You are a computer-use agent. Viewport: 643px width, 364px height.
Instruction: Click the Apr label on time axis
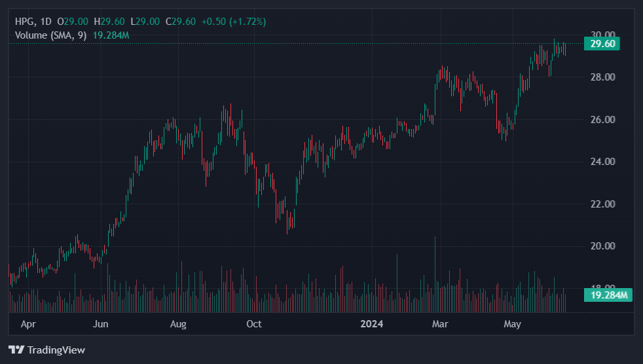28,324
